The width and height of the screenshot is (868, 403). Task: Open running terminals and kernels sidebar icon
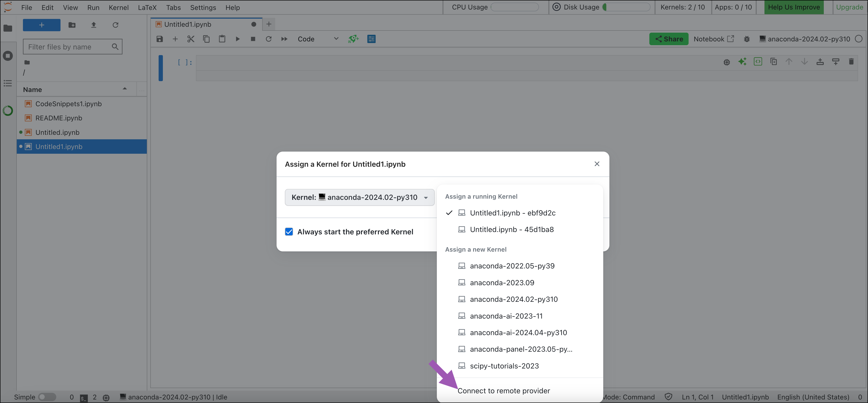click(x=8, y=56)
